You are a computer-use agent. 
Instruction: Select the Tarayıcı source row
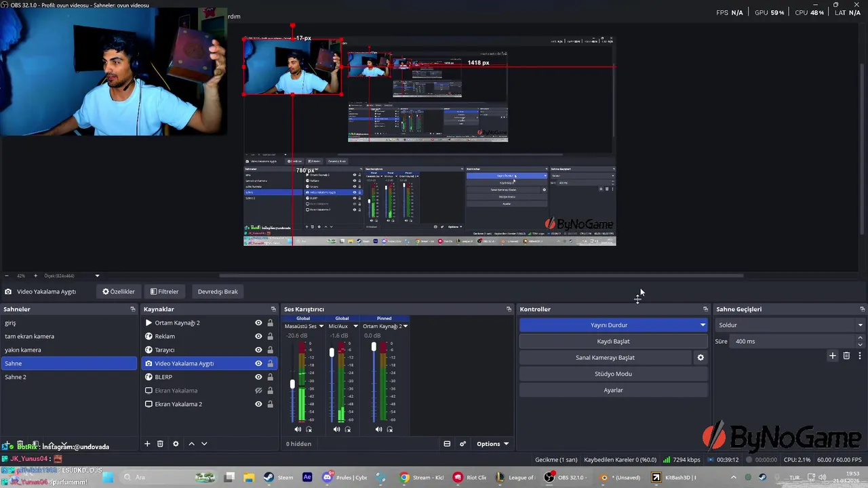point(209,350)
